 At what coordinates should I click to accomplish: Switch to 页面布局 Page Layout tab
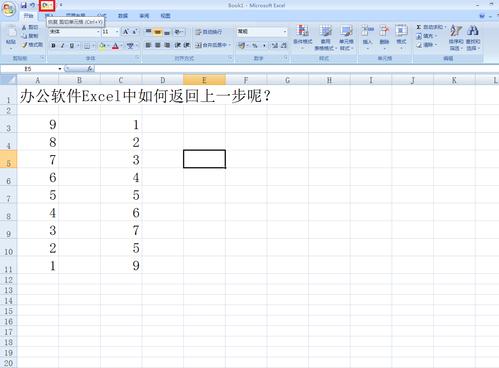[x=75, y=16]
